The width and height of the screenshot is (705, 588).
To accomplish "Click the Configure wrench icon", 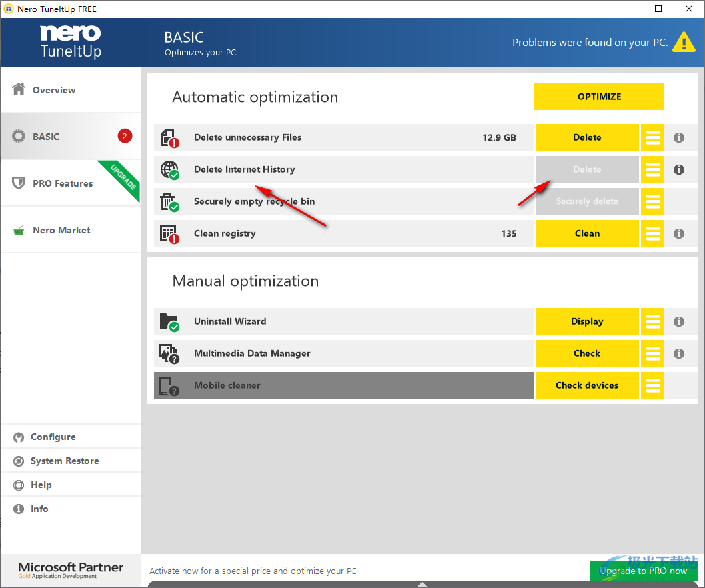I will tap(19, 437).
